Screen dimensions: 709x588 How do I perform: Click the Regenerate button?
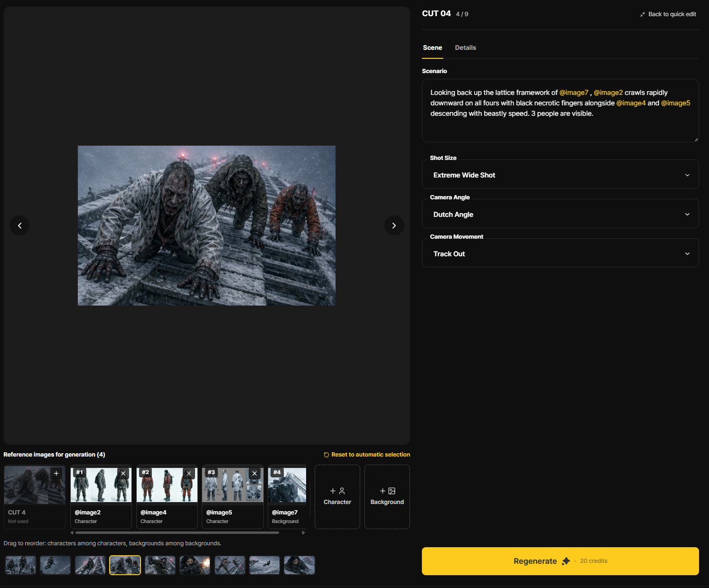point(560,561)
